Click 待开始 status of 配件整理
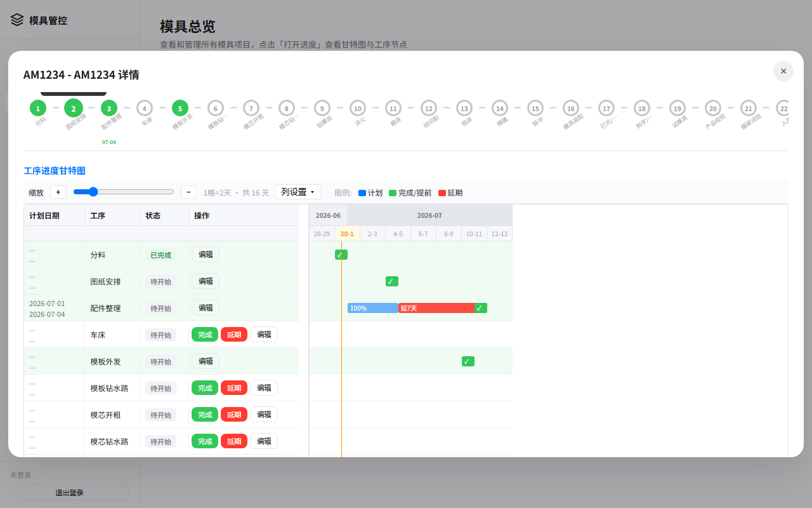Viewport: 812px width, 508px height. [160, 309]
